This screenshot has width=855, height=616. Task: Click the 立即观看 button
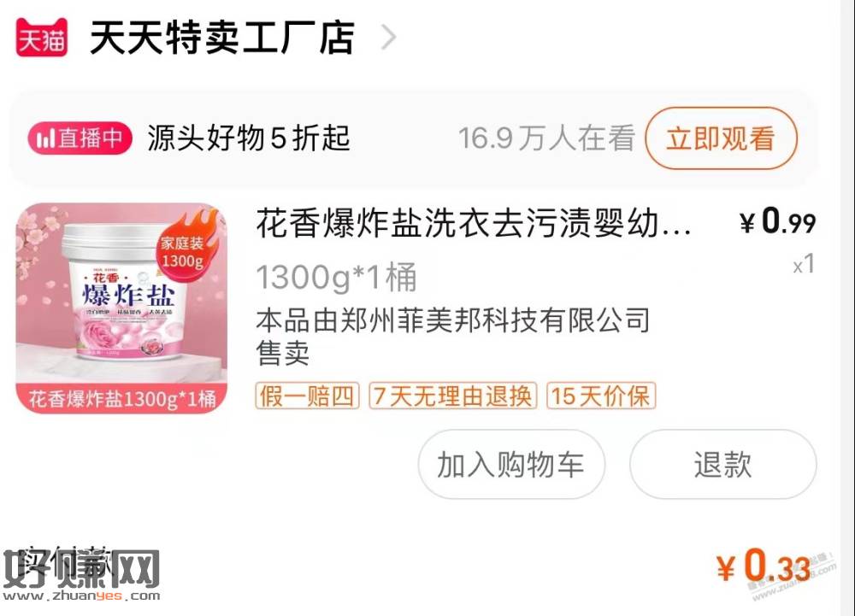pos(721,138)
